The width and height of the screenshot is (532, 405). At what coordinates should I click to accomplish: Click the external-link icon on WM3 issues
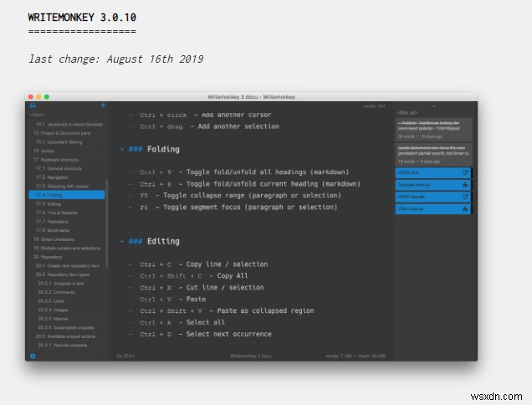pyautogui.click(x=465, y=197)
